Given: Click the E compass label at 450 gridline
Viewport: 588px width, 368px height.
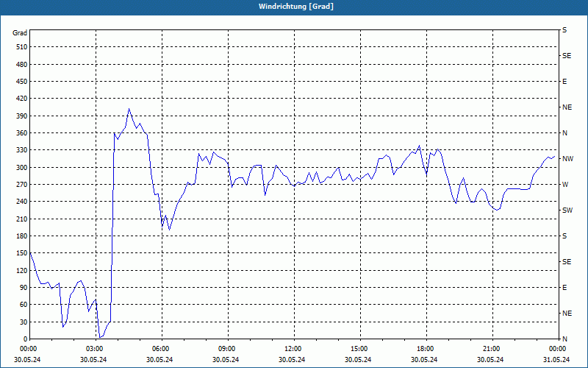Looking at the screenshot, I should click(x=564, y=82).
